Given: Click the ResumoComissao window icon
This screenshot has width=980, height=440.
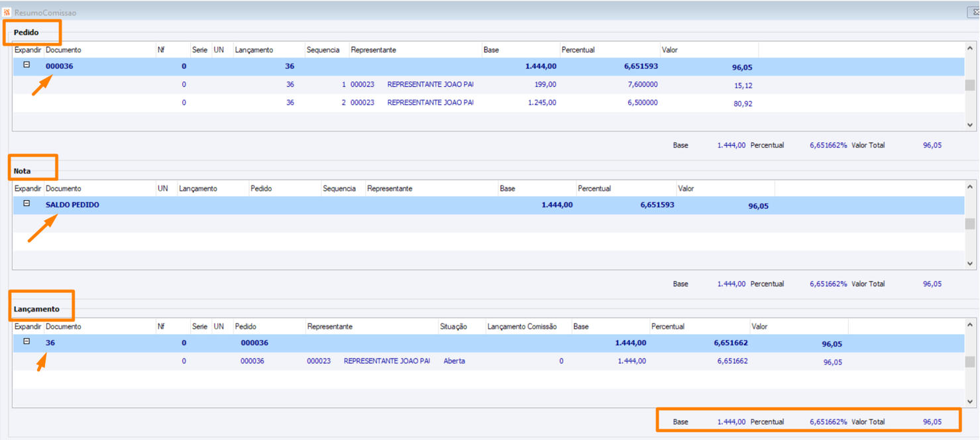Looking at the screenshot, I should coord(7,13).
